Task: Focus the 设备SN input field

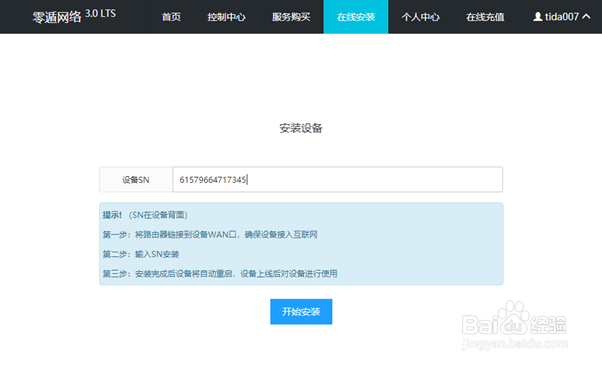Action: point(337,179)
